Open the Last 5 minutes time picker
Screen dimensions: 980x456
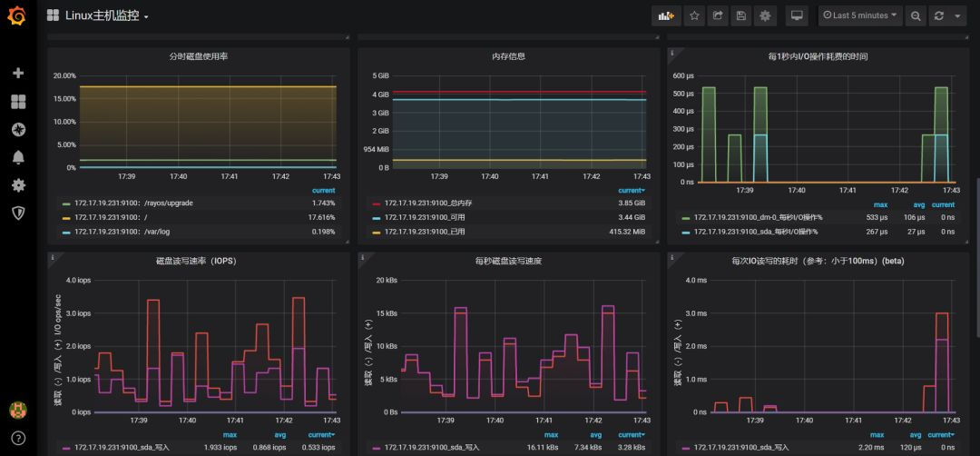[860, 15]
